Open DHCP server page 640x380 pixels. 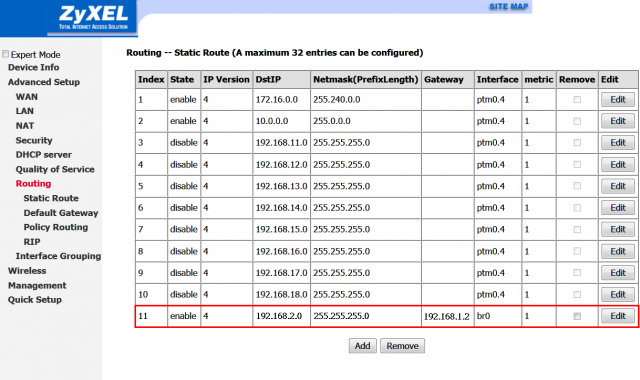(x=44, y=155)
